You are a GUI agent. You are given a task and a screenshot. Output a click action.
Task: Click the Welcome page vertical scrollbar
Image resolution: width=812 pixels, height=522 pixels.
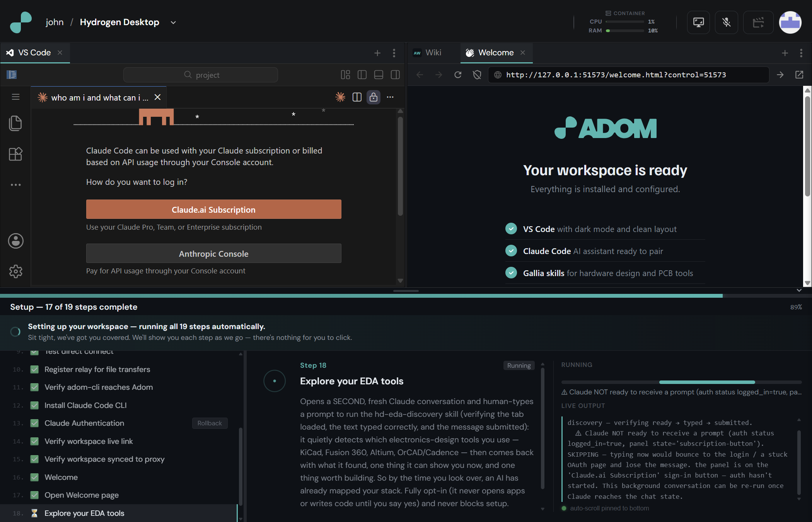807,146
